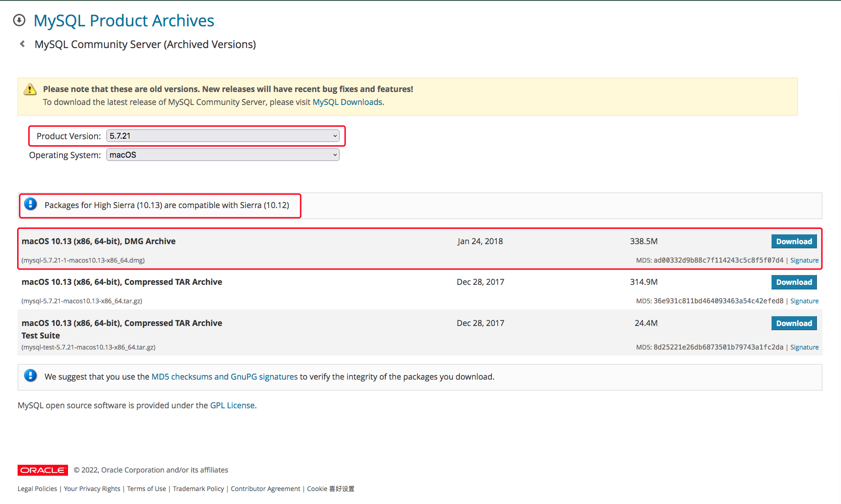This screenshot has width=841, height=504.
Task: Click the Test Suite label
Action: pyautogui.click(x=41, y=336)
